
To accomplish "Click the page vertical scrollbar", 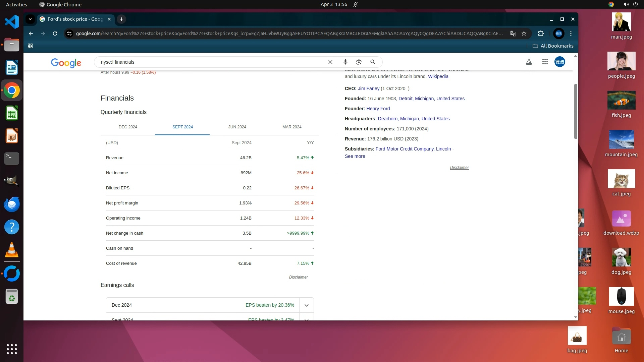I will coord(576,111).
